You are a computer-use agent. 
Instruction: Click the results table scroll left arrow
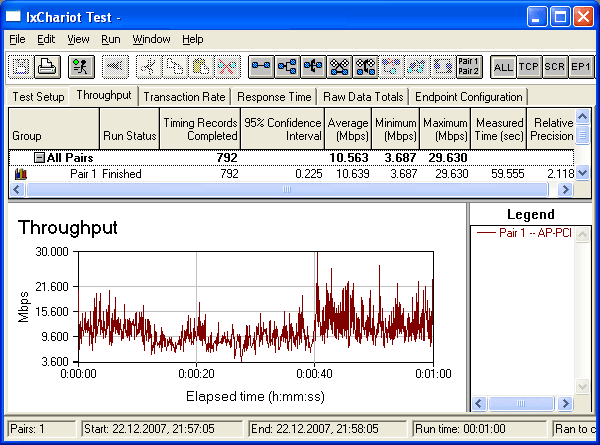pos(16,189)
